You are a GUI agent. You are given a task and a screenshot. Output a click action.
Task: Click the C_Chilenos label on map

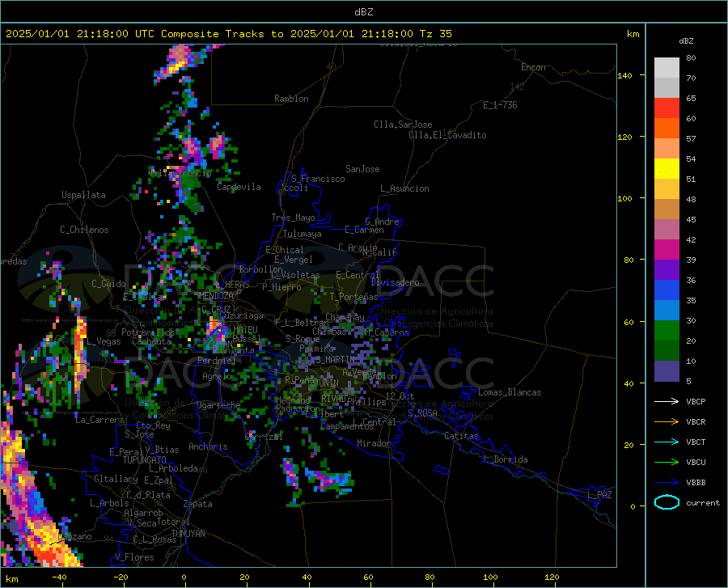point(84,230)
